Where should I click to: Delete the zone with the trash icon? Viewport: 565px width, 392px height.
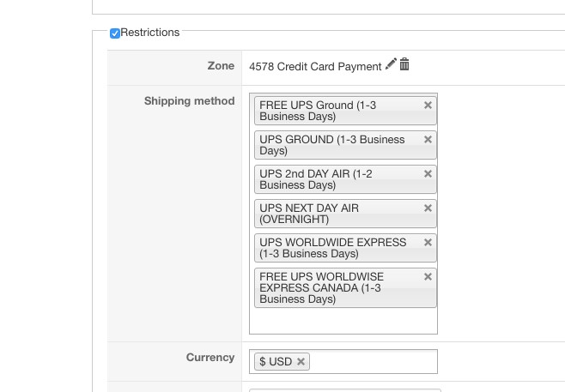pyautogui.click(x=404, y=64)
